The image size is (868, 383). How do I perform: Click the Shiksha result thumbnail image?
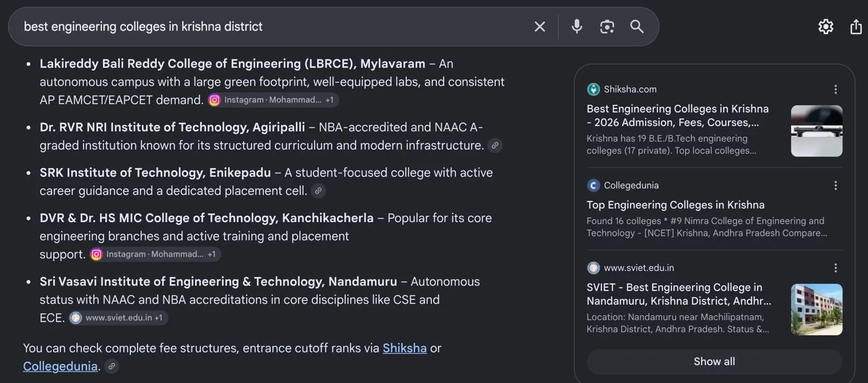pos(816,131)
